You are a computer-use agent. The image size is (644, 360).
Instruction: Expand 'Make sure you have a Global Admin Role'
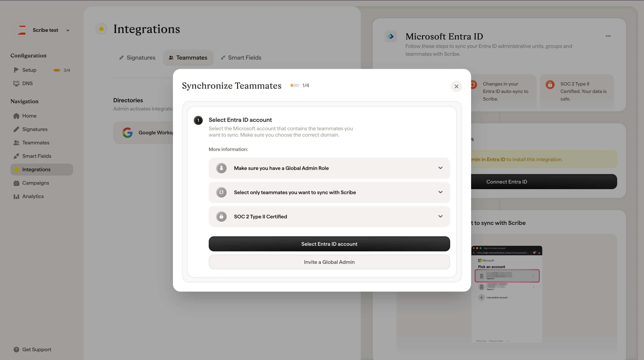329,168
